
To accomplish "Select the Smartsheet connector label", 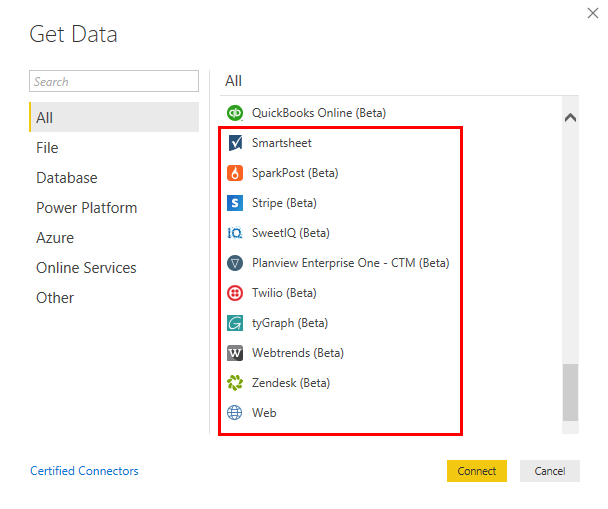I will [x=282, y=143].
